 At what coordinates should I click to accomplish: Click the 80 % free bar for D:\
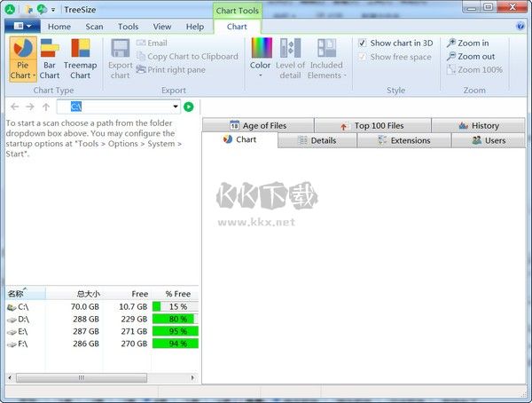tap(176, 319)
